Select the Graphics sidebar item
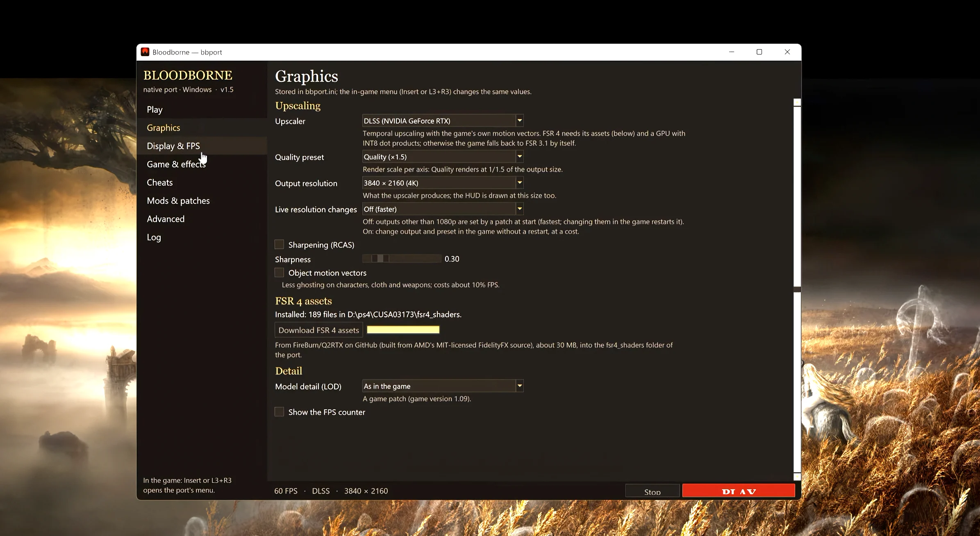Viewport: 980px width, 536px height. pos(202,128)
